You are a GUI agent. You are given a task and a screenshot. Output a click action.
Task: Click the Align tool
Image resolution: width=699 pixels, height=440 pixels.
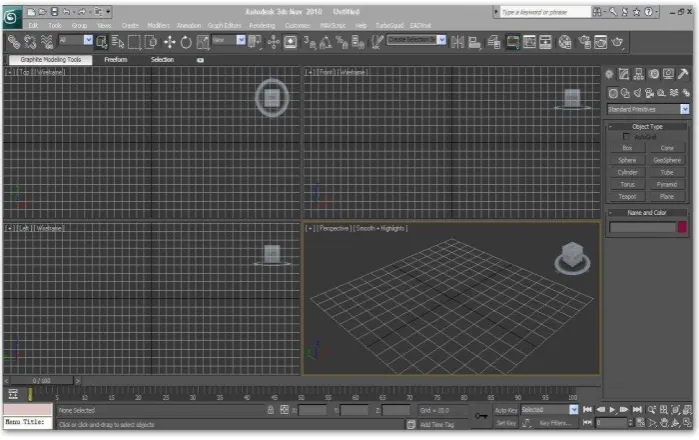point(474,42)
